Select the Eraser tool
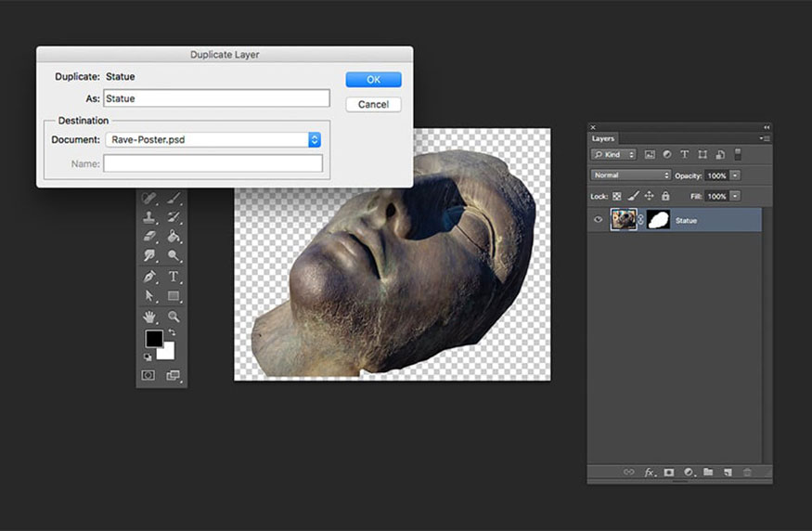This screenshot has height=531, width=812. coord(149,236)
